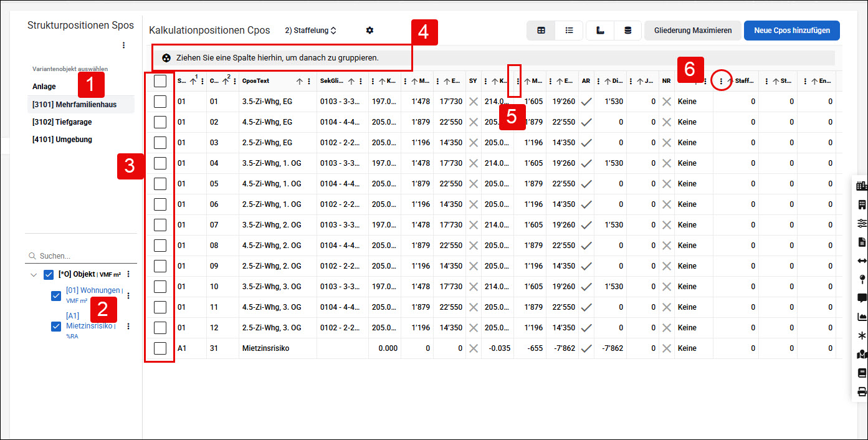
Task: Click the document icon in right sidebar
Action: (x=862, y=242)
